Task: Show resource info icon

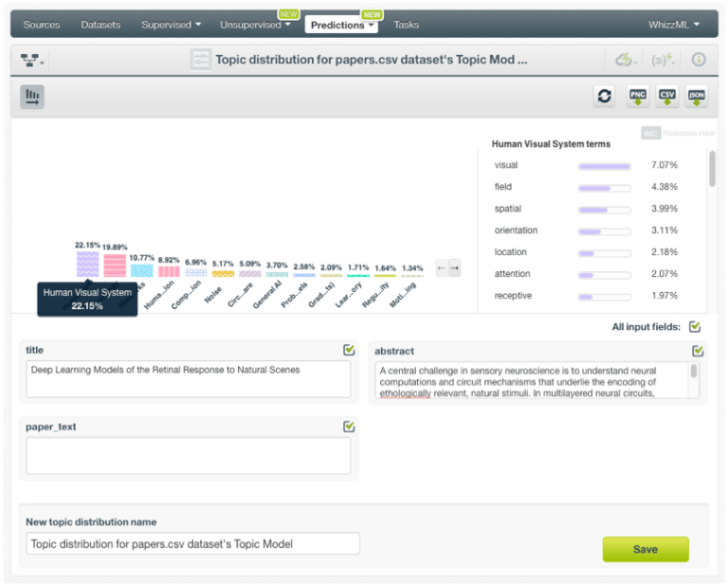Action: coord(699,60)
